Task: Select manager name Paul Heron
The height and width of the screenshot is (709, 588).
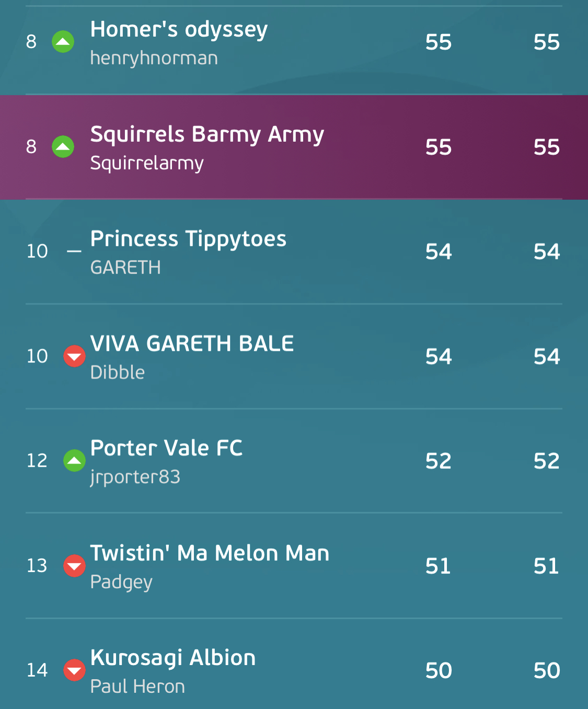Action: point(137,687)
